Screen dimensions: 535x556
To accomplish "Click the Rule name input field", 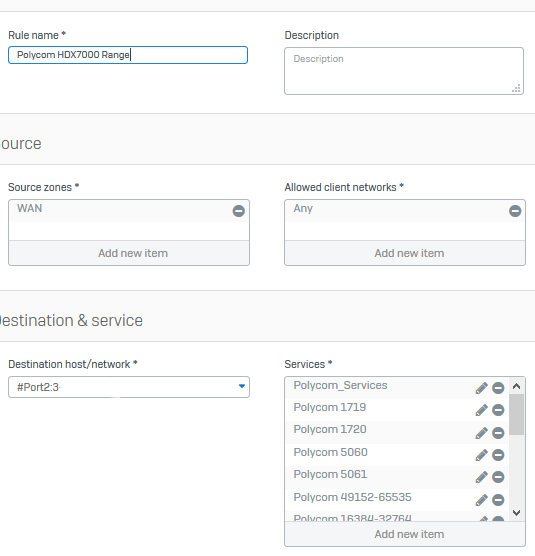I will pos(128,55).
